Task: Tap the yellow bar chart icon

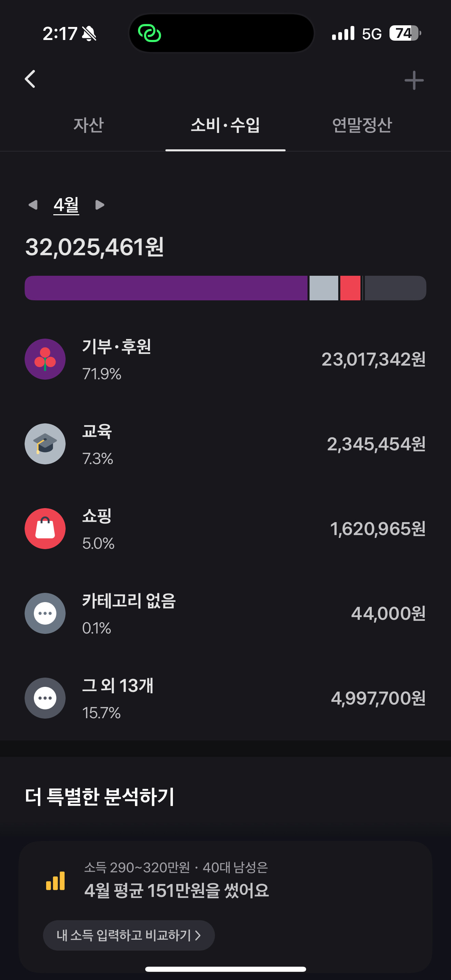Action: 55,881
